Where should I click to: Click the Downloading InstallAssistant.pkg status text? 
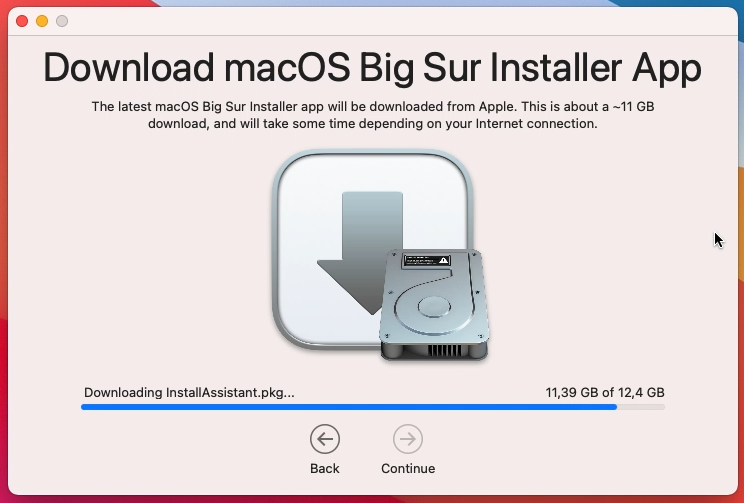189,393
